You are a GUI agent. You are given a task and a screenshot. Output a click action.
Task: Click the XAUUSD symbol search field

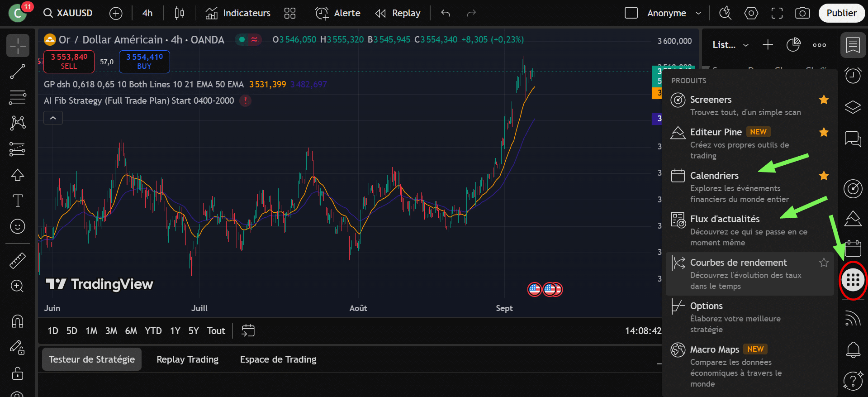pyautogui.click(x=69, y=13)
